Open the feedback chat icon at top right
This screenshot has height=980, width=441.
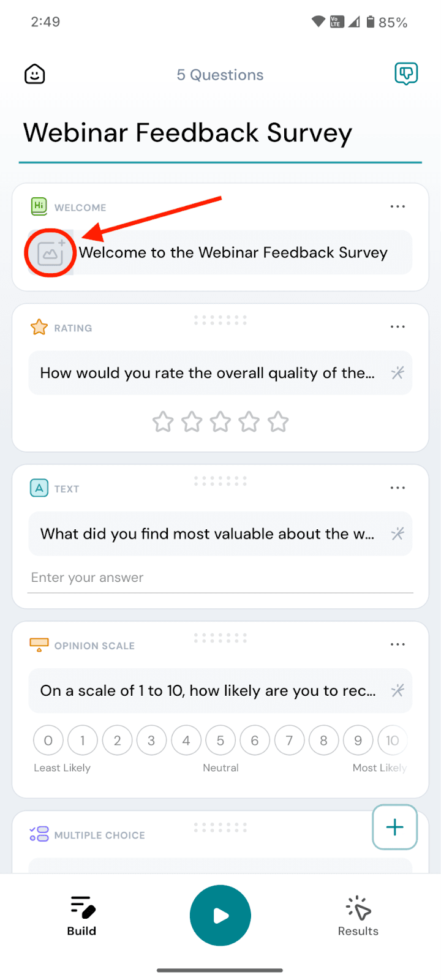[x=405, y=74]
